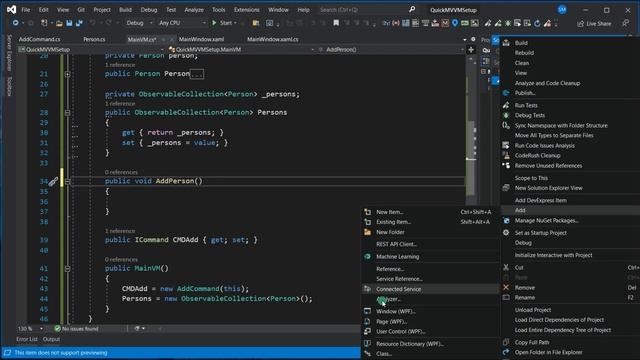Viewport: 640px width, 360px height.
Task: Click the Cut scissors icon
Action: click(x=506, y=267)
